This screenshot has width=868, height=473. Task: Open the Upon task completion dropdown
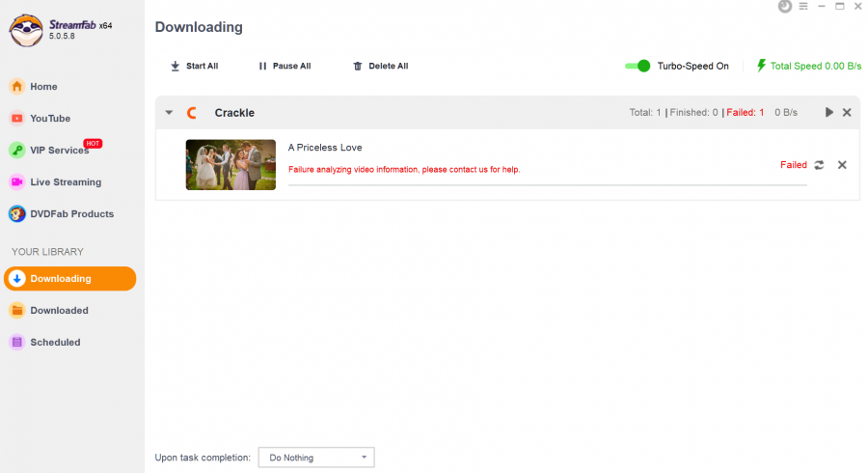(316, 458)
